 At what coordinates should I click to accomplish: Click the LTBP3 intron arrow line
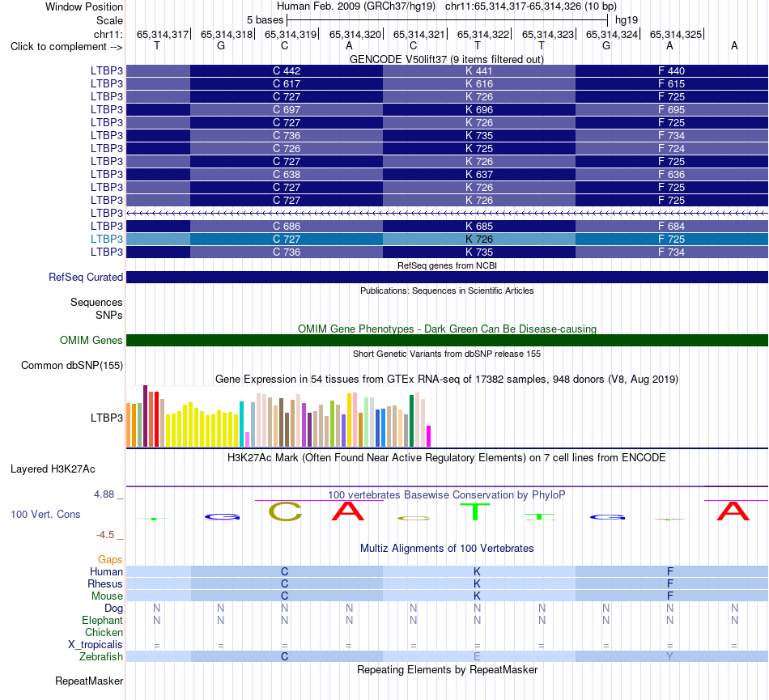[447, 213]
